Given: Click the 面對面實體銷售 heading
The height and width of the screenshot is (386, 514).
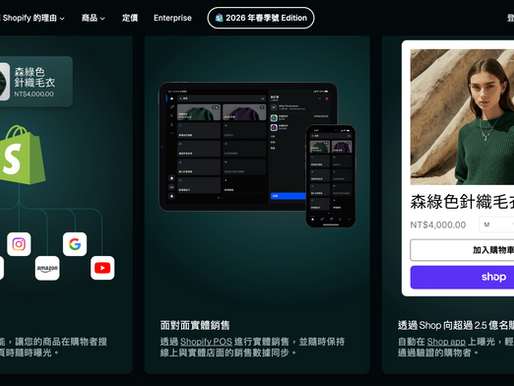Looking at the screenshot, I should [195, 325].
